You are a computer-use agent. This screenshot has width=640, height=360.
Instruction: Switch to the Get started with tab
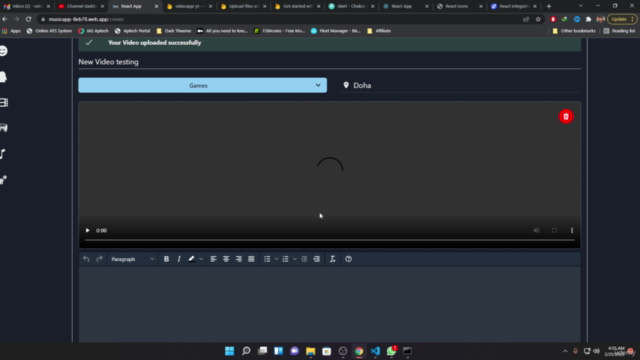(x=297, y=6)
